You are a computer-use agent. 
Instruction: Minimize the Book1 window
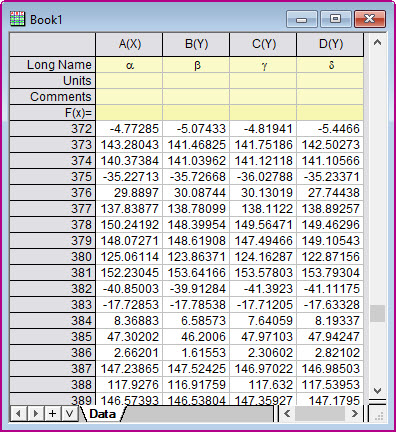click(x=302, y=19)
